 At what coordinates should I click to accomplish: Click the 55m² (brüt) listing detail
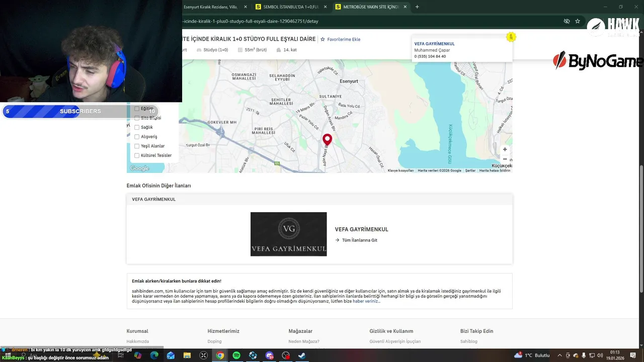coord(252,50)
